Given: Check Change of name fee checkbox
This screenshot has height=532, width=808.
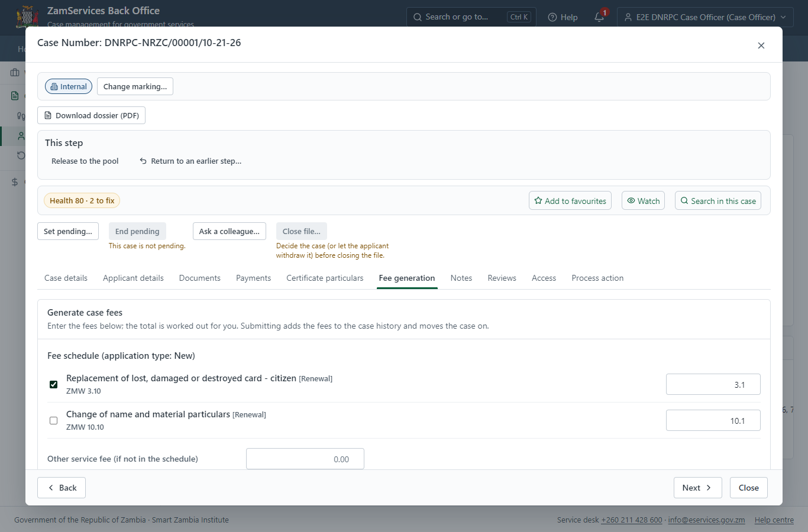Looking at the screenshot, I should coord(54,420).
